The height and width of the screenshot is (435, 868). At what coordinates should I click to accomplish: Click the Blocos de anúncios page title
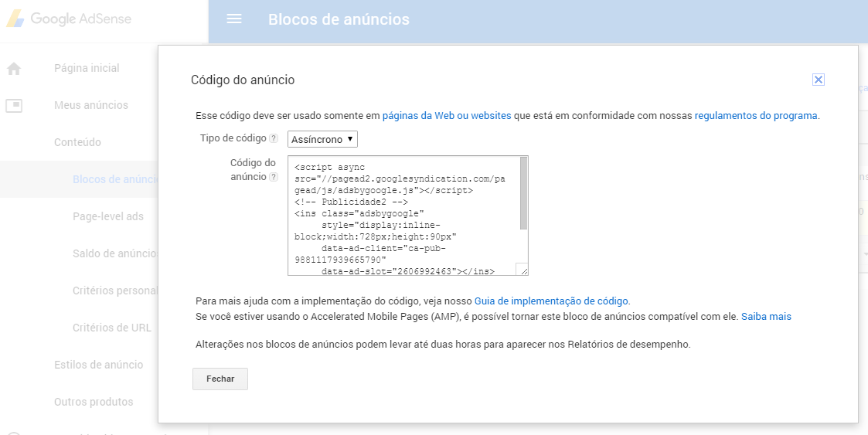coord(339,19)
